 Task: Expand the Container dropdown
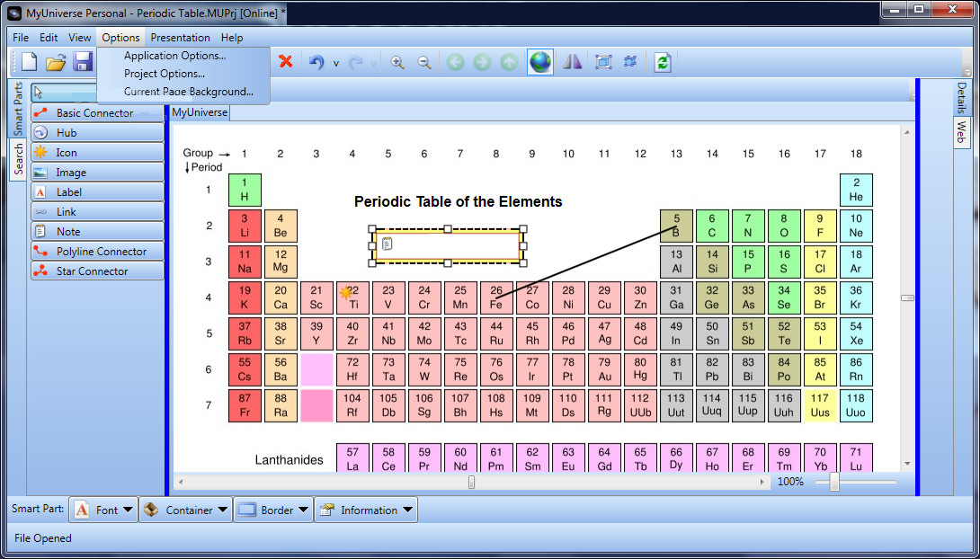click(x=185, y=510)
